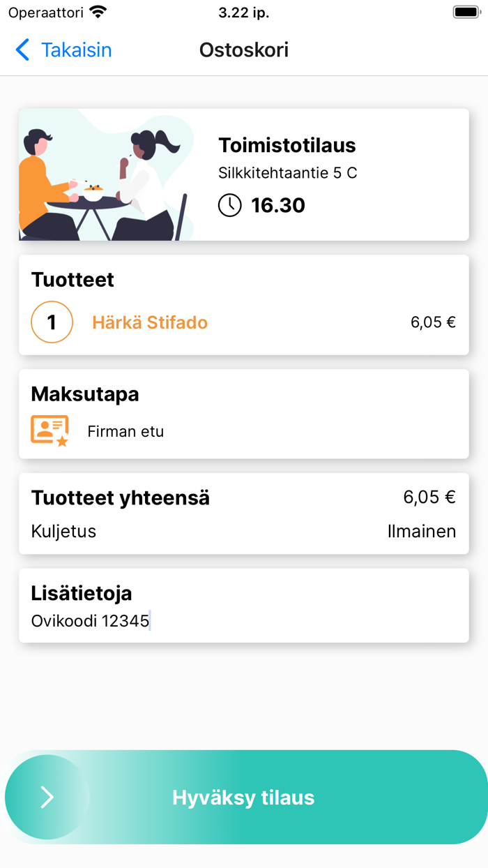Tap delivery time 16.30

click(x=278, y=205)
